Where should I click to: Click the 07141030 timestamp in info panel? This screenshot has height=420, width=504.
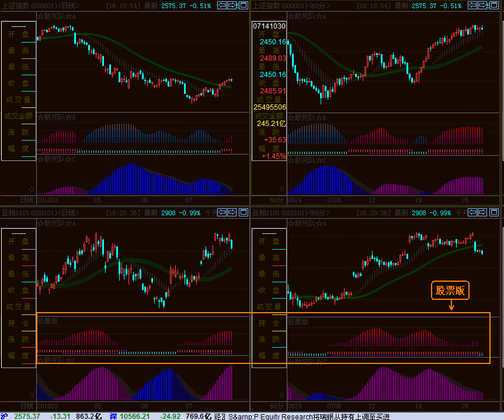click(x=269, y=26)
